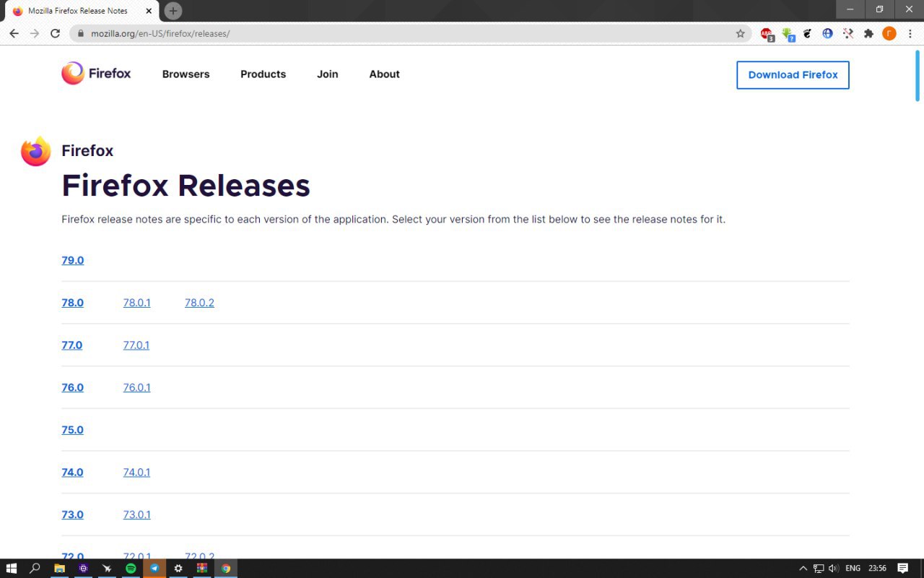Click the large Firefox icon beside the heading
924x578 pixels.
point(36,151)
